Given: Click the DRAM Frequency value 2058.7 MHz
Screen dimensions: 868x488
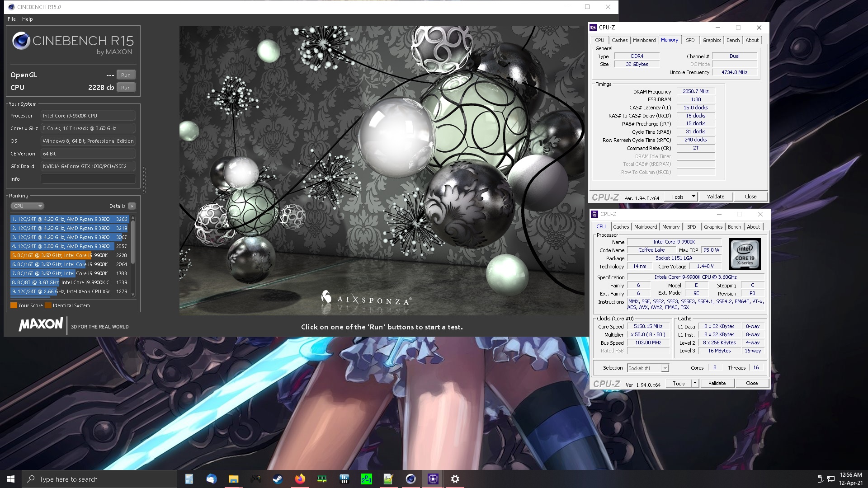Looking at the screenshot, I should [x=696, y=91].
